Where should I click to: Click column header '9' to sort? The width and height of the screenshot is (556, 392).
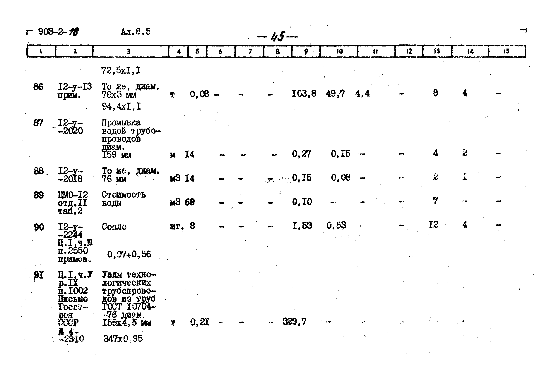pyautogui.click(x=308, y=48)
